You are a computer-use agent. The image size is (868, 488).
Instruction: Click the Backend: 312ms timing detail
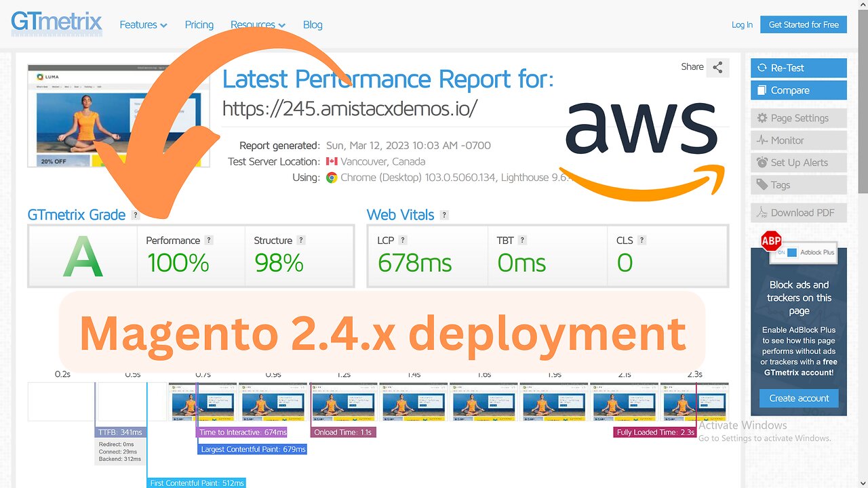tap(120, 460)
